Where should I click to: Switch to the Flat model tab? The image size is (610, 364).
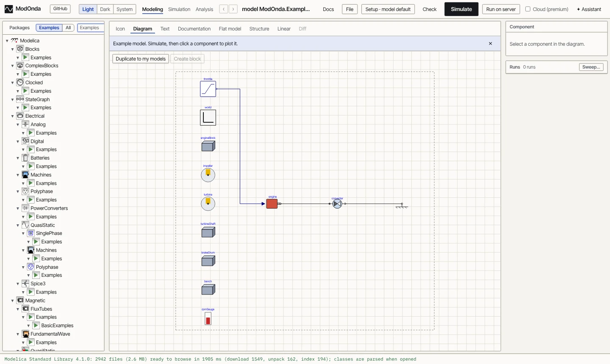230,29
